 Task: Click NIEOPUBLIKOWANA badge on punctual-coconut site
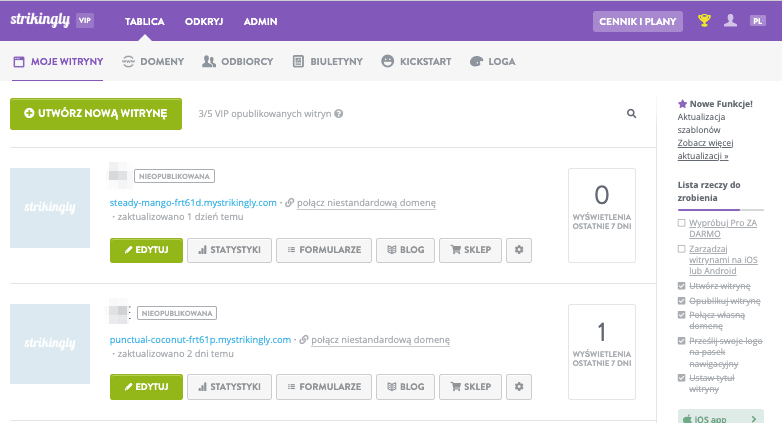coord(177,313)
